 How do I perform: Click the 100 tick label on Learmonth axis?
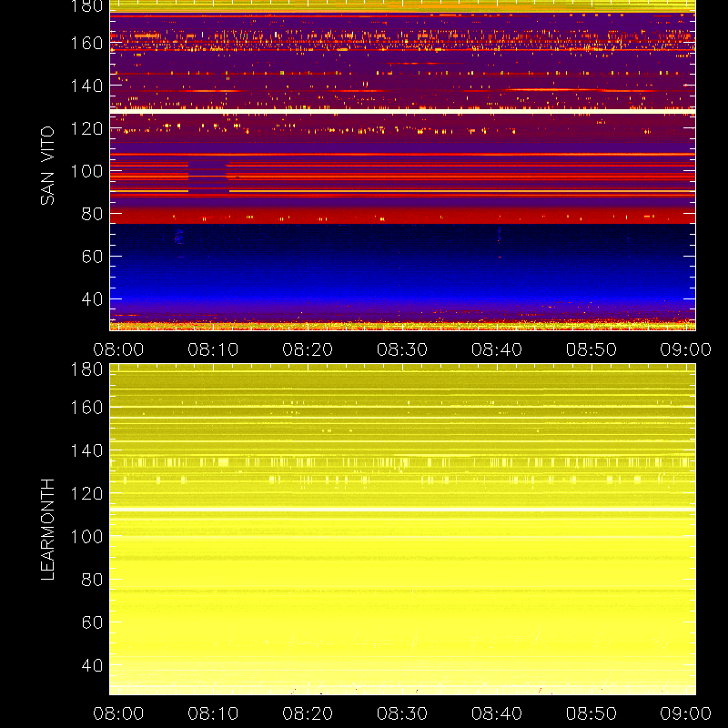86,537
